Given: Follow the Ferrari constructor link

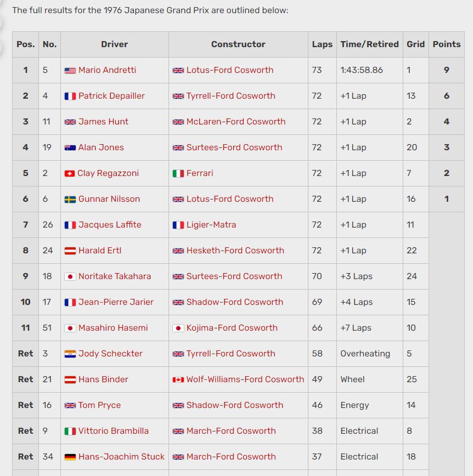Looking at the screenshot, I should [x=200, y=173].
